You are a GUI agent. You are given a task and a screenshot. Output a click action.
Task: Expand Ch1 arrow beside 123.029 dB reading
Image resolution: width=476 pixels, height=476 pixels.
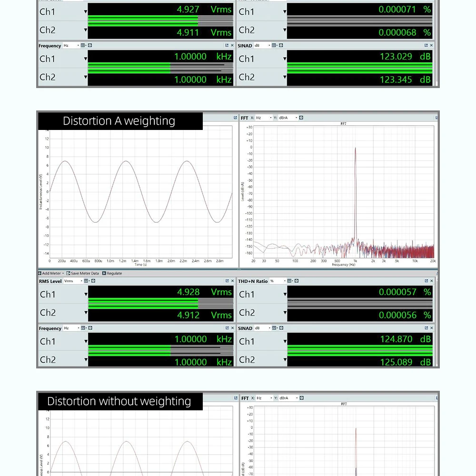(285, 59)
